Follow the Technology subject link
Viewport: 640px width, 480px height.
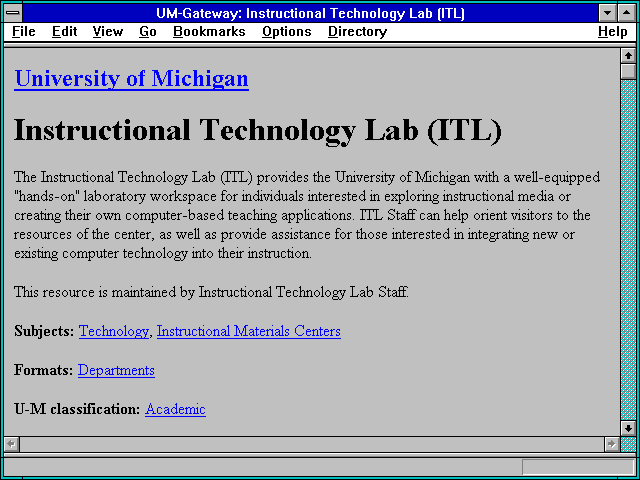114,331
